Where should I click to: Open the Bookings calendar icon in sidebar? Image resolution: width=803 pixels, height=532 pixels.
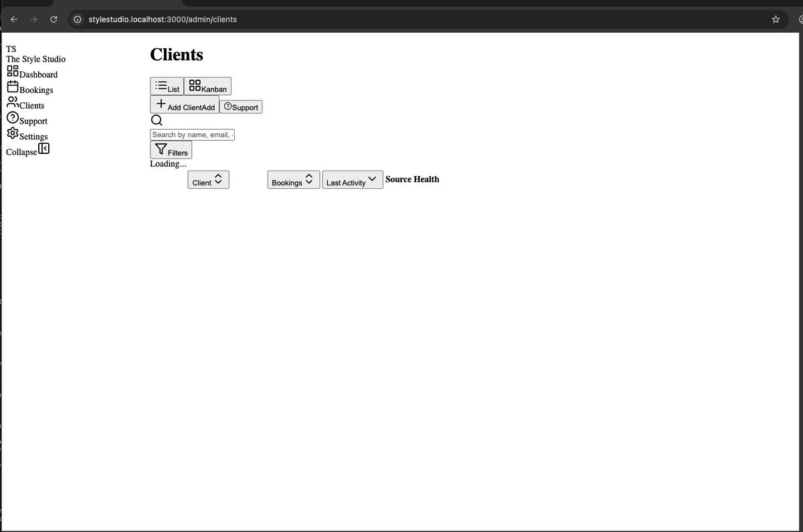tap(13, 87)
